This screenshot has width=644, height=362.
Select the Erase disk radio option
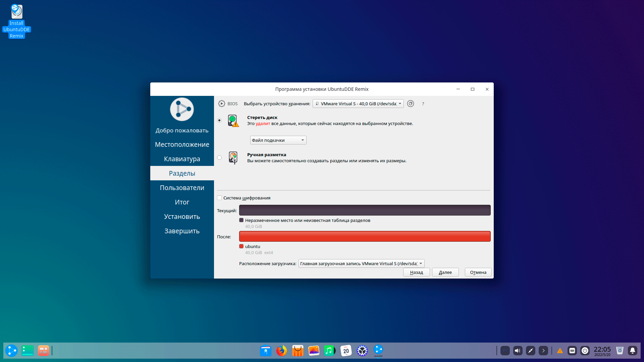(219, 120)
